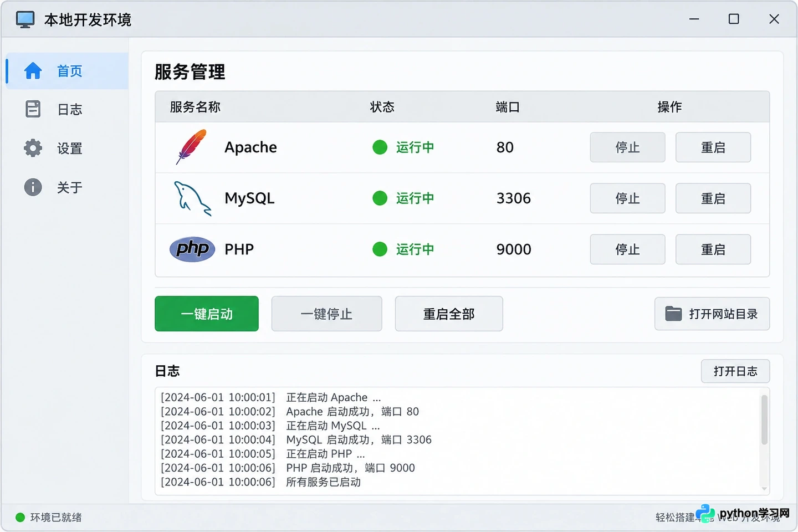Click the log document icon in sidebar
Image resolution: width=798 pixels, height=532 pixels.
[33, 109]
